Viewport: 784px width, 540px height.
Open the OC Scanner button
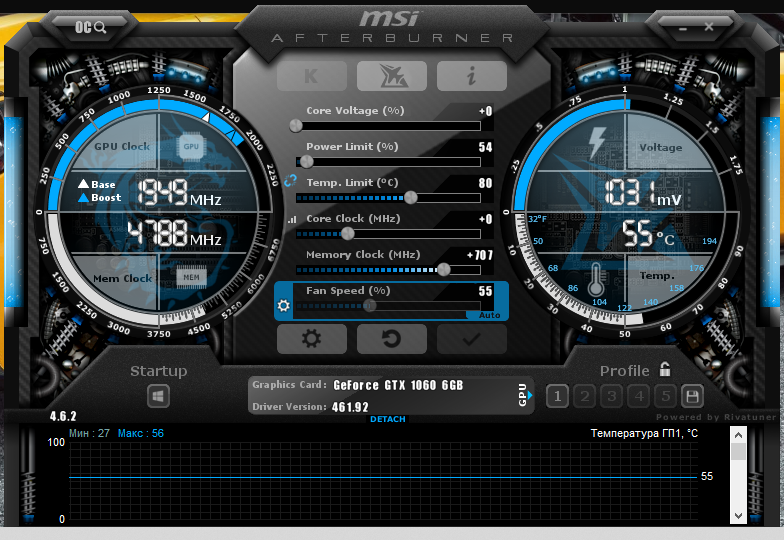click(x=90, y=27)
